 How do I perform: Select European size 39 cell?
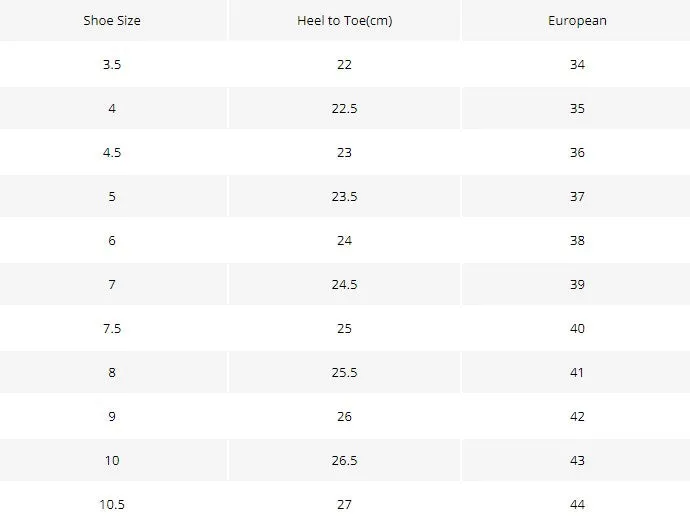click(x=577, y=284)
